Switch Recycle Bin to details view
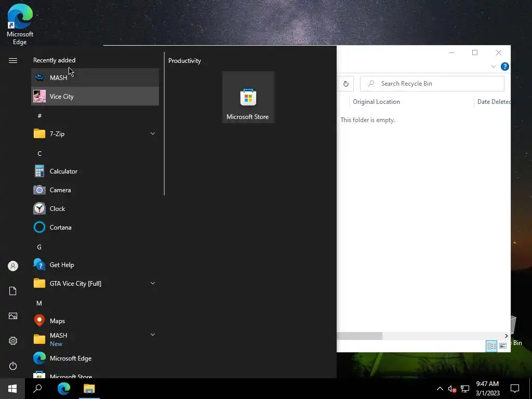This screenshot has height=399, width=532. coord(491,346)
